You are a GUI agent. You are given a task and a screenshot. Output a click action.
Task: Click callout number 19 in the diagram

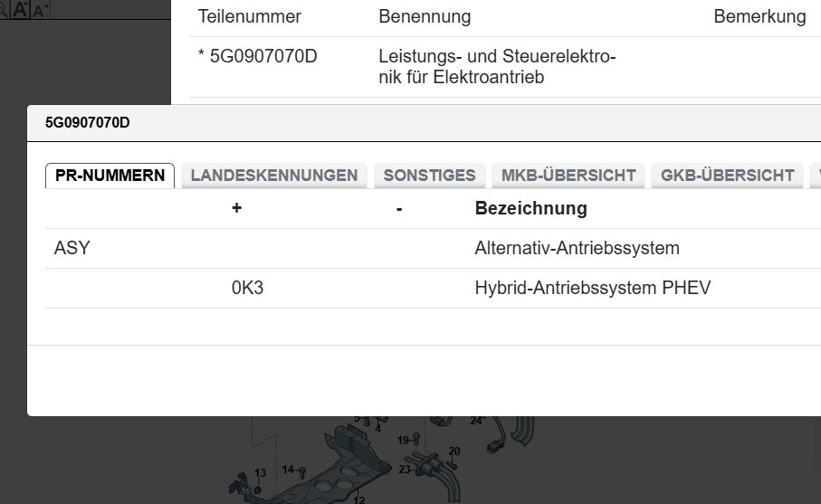point(403,441)
